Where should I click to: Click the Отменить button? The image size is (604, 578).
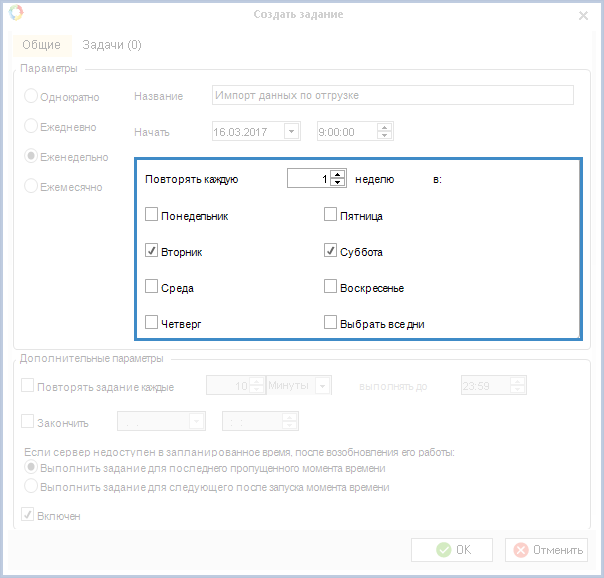(x=546, y=550)
